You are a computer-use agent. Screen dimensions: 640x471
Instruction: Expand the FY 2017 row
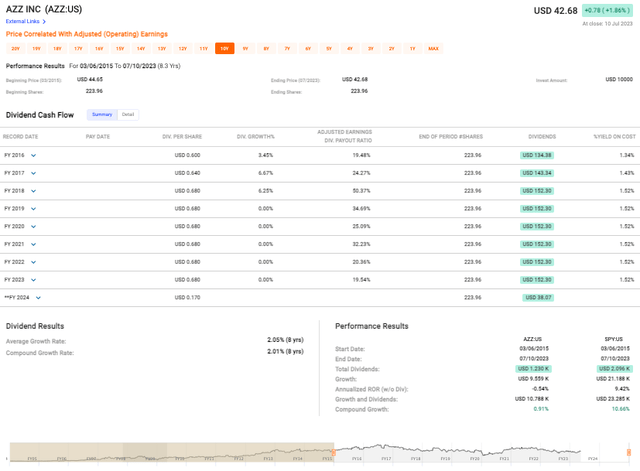click(x=33, y=173)
